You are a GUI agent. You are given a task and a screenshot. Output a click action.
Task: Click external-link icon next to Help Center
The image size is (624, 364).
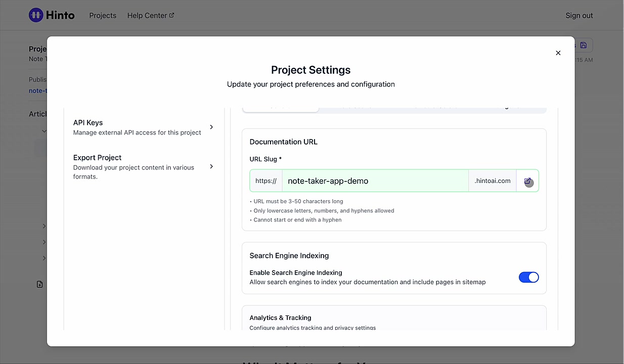(171, 15)
